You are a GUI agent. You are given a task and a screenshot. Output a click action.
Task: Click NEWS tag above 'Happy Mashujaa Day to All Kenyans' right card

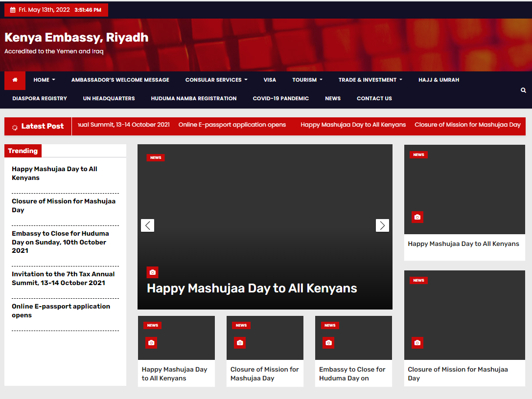(x=418, y=155)
